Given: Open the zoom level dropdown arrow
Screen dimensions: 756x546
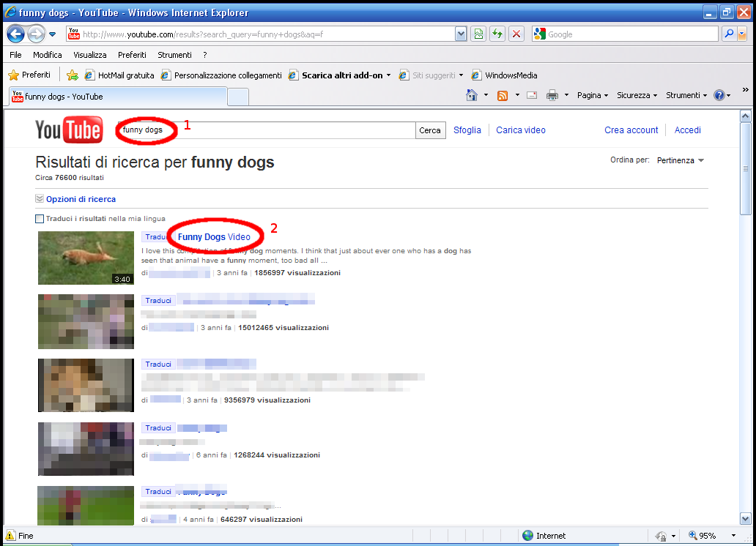Looking at the screenshot, I should pyautogui.click(x=733, y=536).
